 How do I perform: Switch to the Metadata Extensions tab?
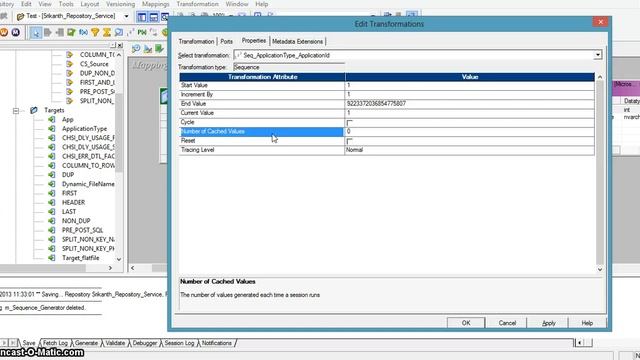point(298,41)
